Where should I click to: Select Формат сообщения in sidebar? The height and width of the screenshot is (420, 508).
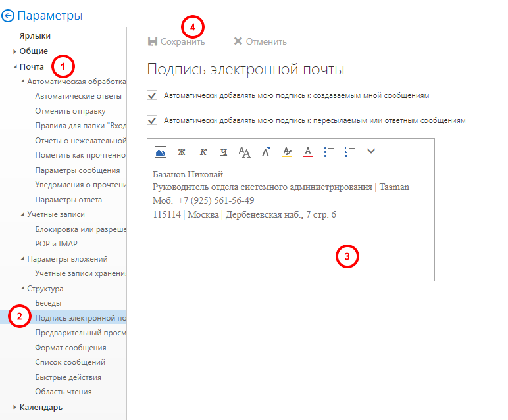point(70,348)
